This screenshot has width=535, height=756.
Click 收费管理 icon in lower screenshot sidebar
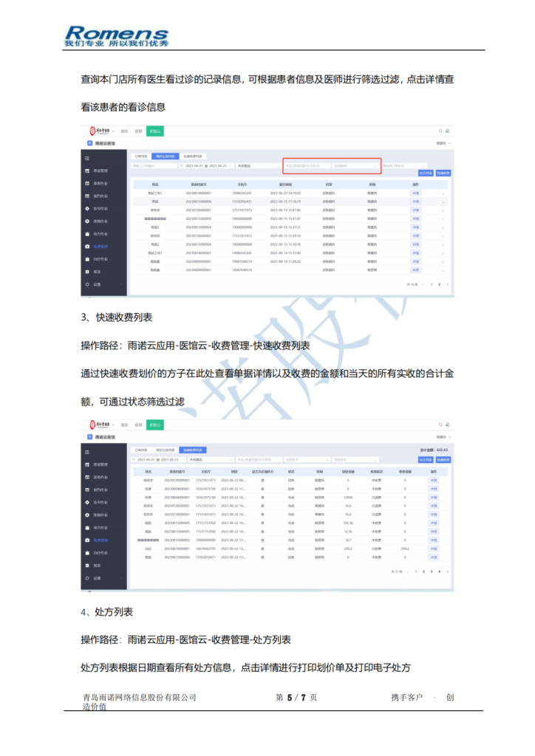pos(87,540)
